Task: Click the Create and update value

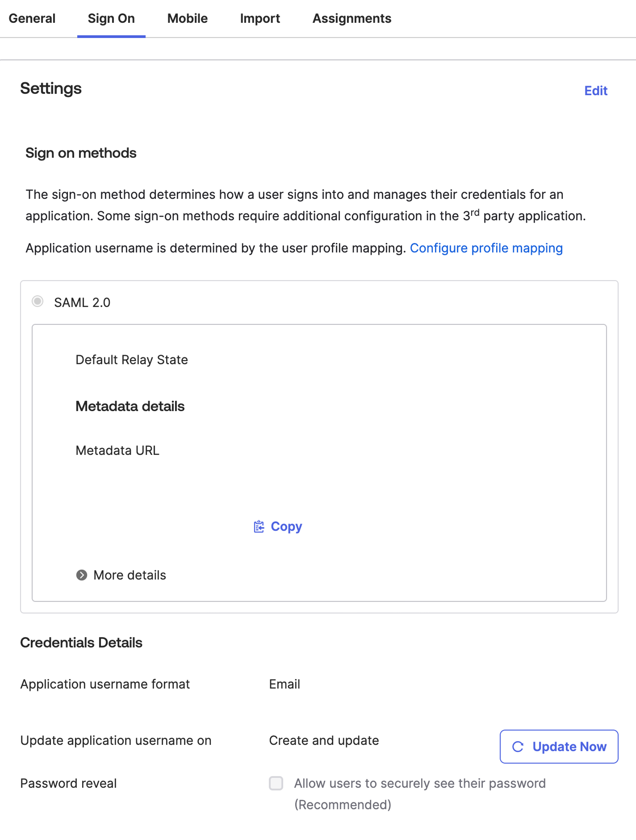Action: 324,740
